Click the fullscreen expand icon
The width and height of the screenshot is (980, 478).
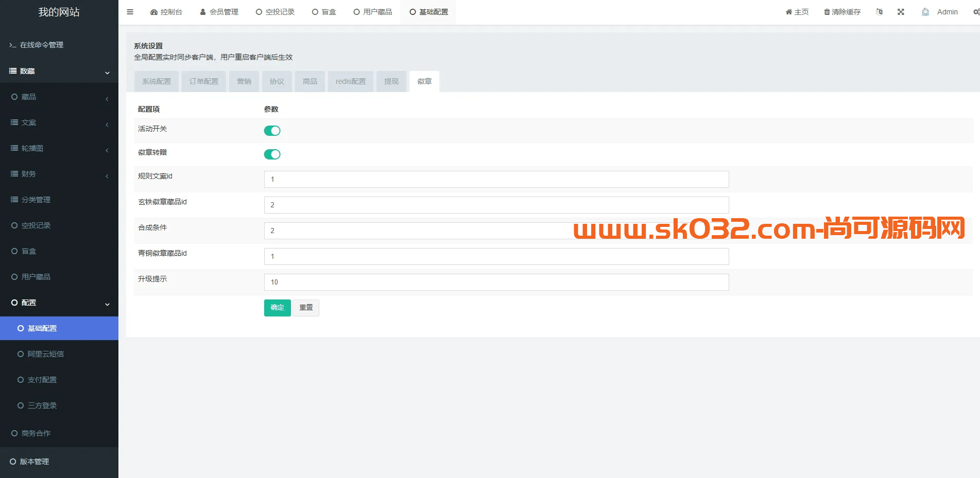pos(901,12)
